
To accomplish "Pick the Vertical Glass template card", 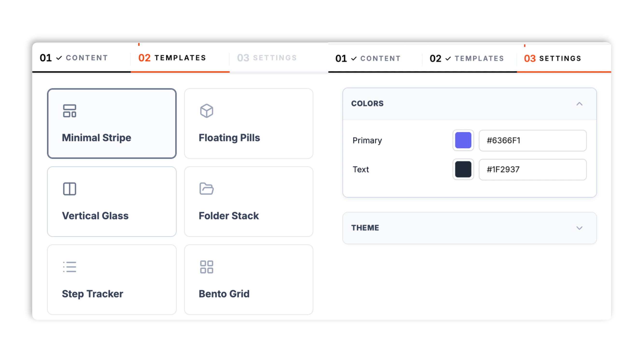I will 112,202.
